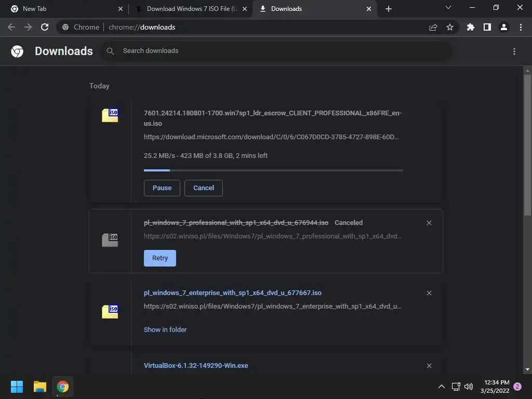
Task: Switch to the New Tab tab
Action: point(65,9)
